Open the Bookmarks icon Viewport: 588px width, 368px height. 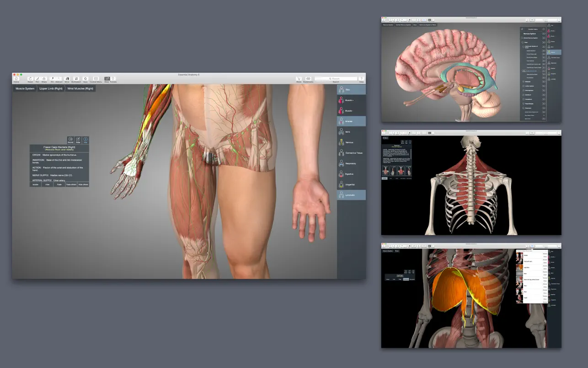click(308, 79)
